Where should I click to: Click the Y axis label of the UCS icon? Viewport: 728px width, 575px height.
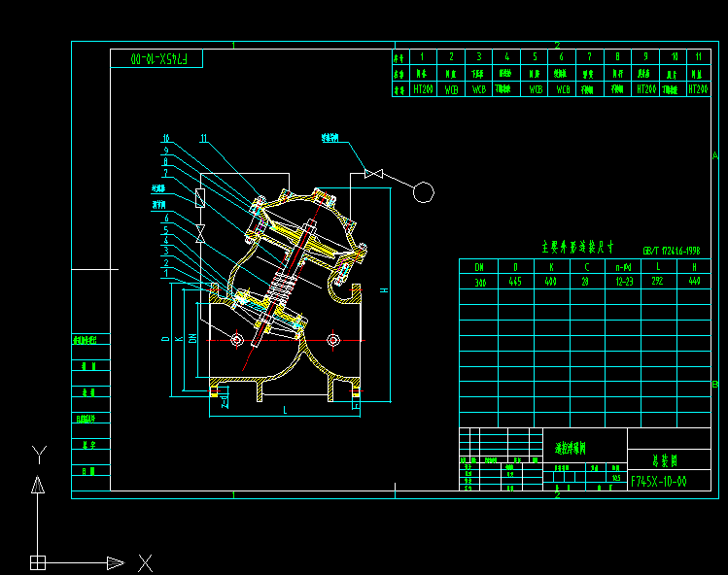[x=40, y=455]
